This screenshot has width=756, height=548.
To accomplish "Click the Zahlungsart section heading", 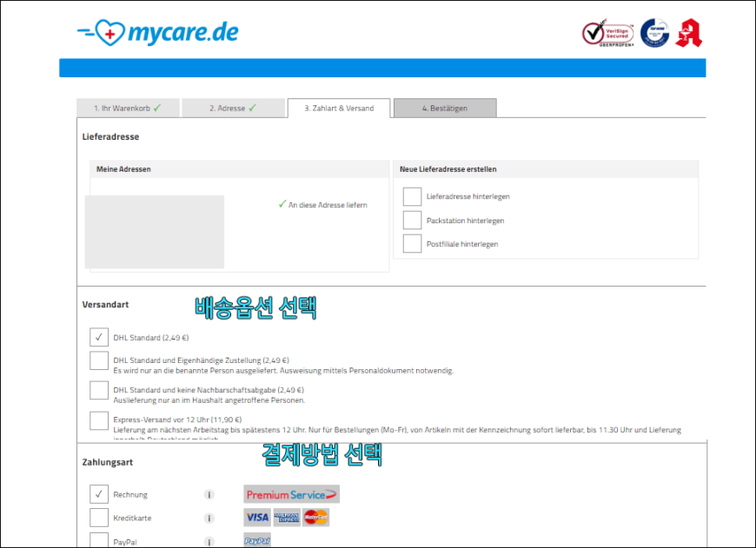I will click(107, 462).
